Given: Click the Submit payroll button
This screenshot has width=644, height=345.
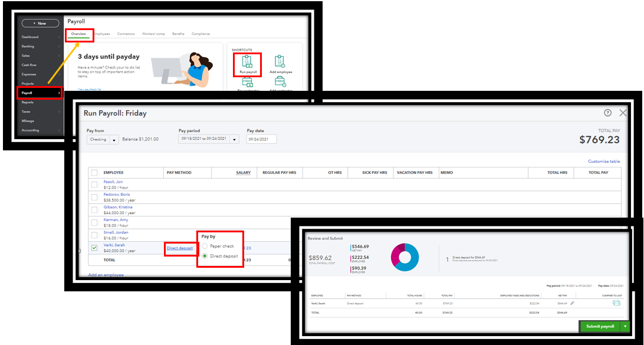Looking at the screenshot, I should pos(600,326).
